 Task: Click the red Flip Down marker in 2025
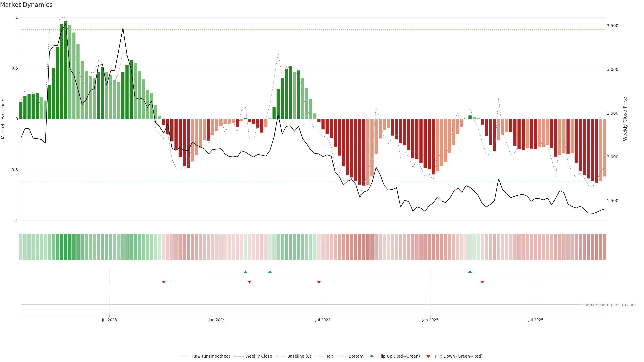482,282
